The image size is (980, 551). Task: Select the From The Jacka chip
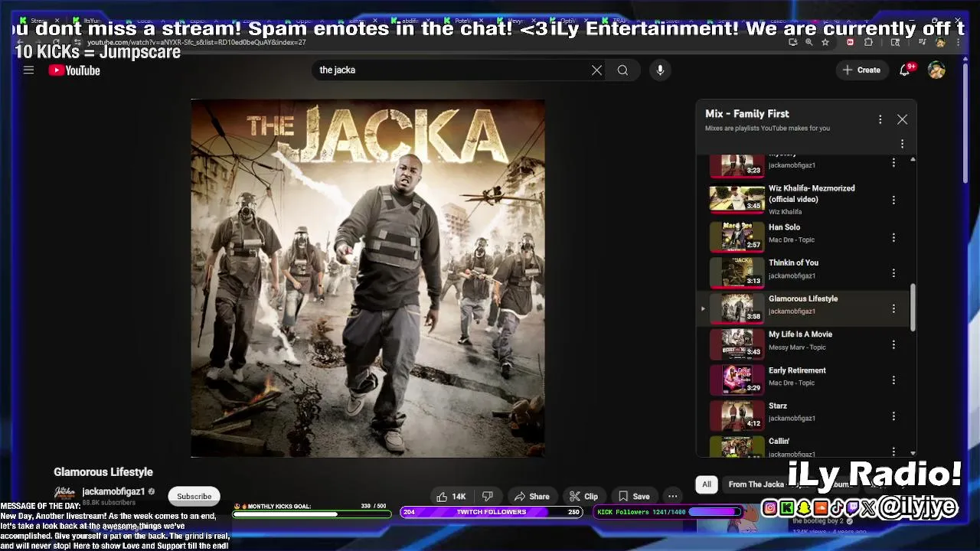pos(756,484)
